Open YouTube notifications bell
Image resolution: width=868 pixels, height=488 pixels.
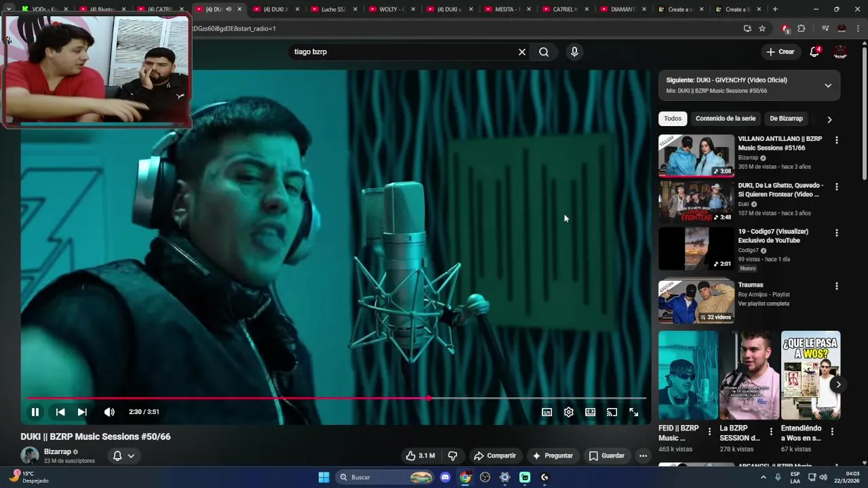pyautogui.click(x=814, y=52)
